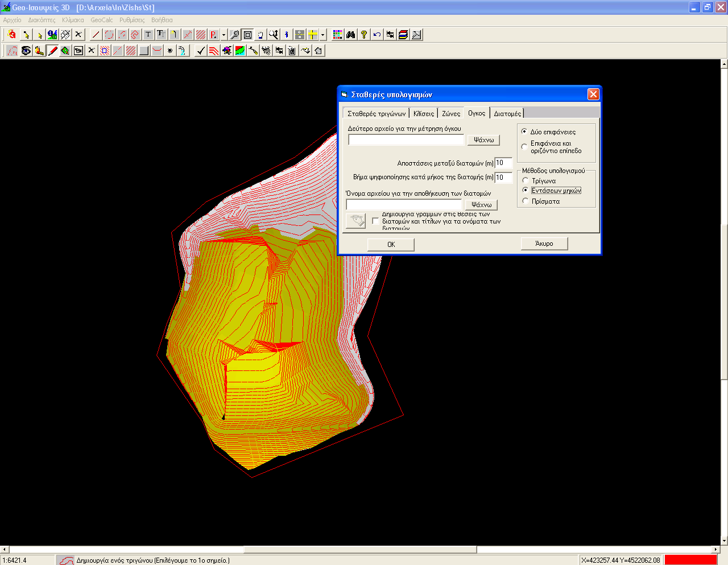Select the eye view icon

coord(26,51)
